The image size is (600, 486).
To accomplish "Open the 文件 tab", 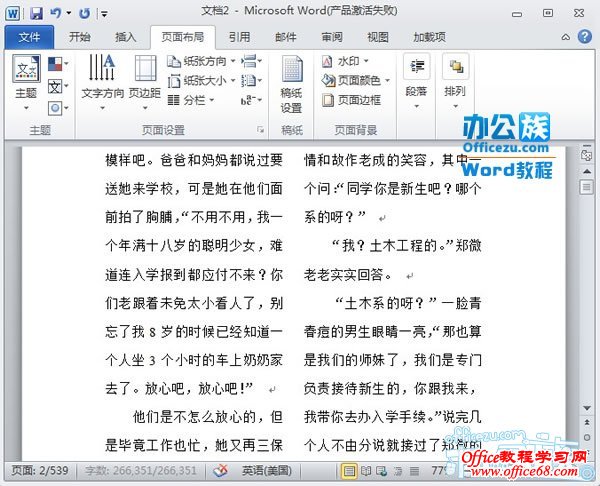I will tap(29, 37).
